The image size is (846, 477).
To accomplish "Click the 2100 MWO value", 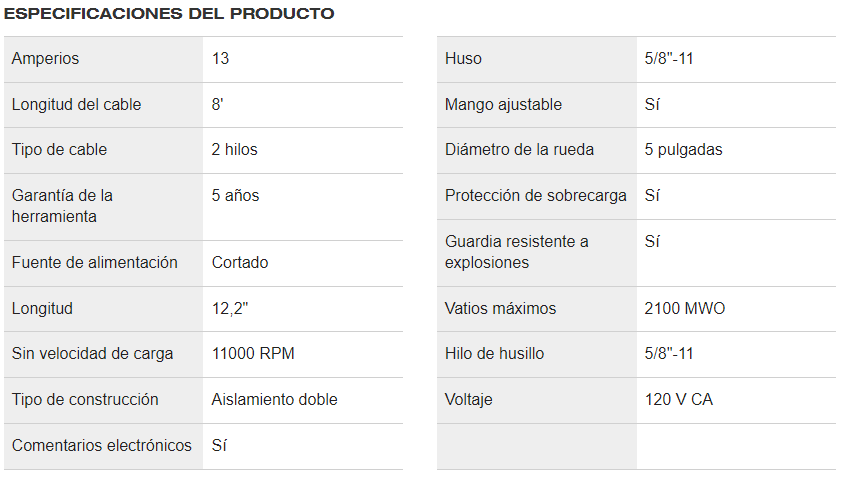I will coord(685,309).
